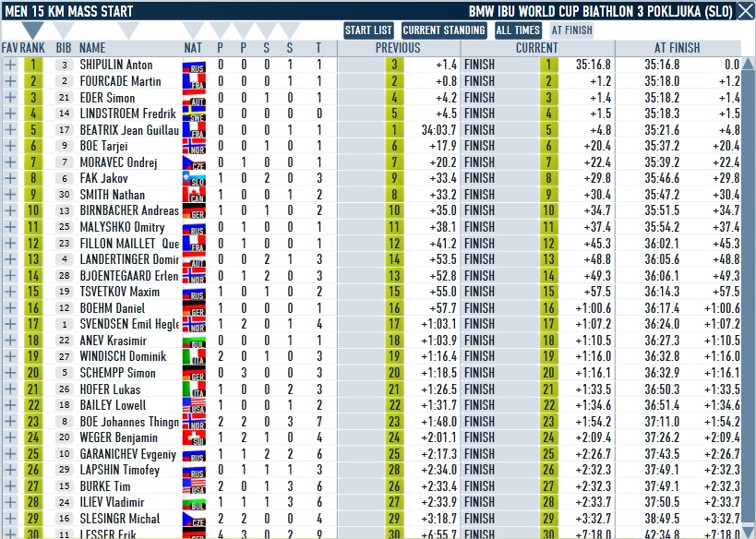This screenshot has height=539, width=756.
Task: Select the Russian flag beside SHIPULIN Anton
Action: (194, 66)
